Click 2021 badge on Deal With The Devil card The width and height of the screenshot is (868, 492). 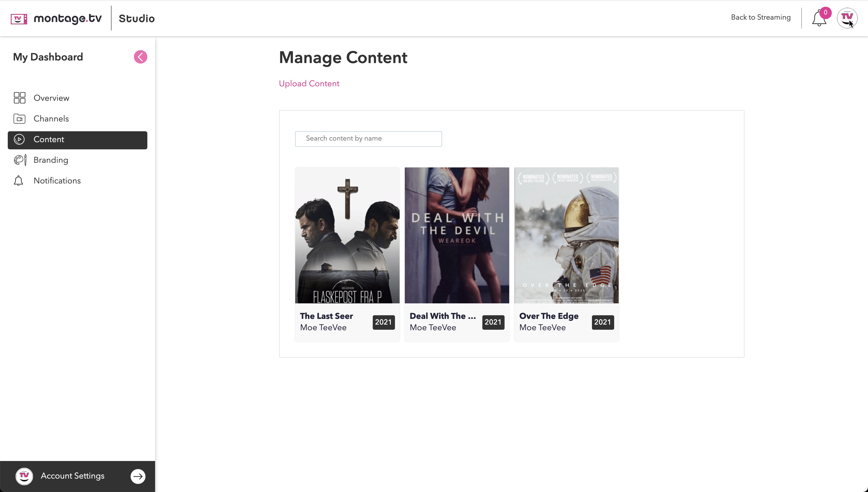(493, 322)
